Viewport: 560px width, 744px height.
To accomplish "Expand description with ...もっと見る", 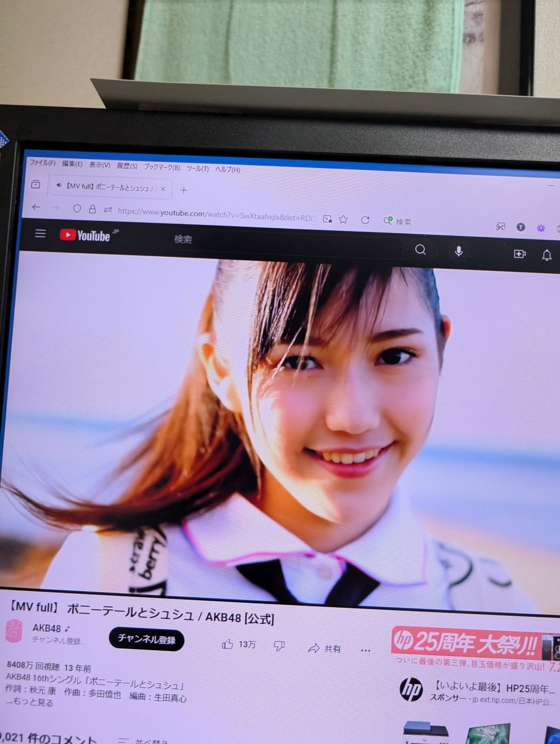I will (x=29, y=702).
